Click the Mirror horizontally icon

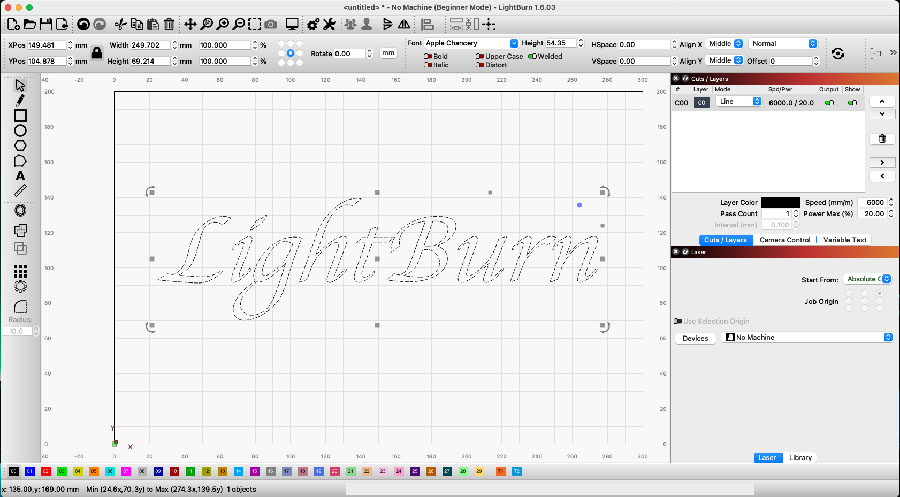[x=404, y=24]
